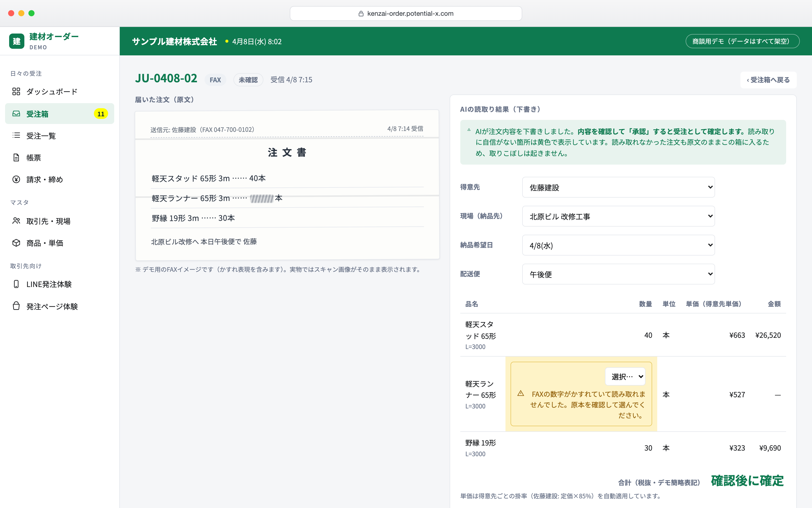This screenshot has width=812, height=508.
Task: Click the 建材オーダー logo icon
Action: pos(16,41)
